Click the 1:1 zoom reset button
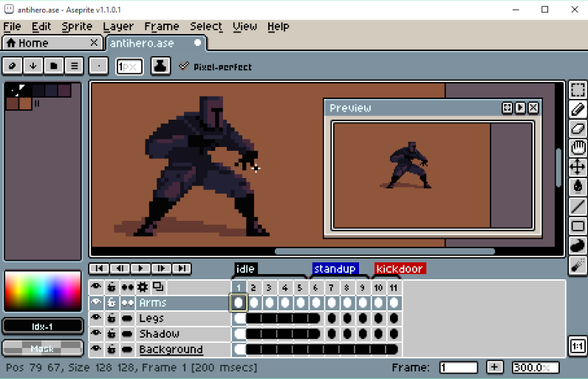The width and height of the screenshot is (588, 379). pyautogui.click(x=578, y=346)
